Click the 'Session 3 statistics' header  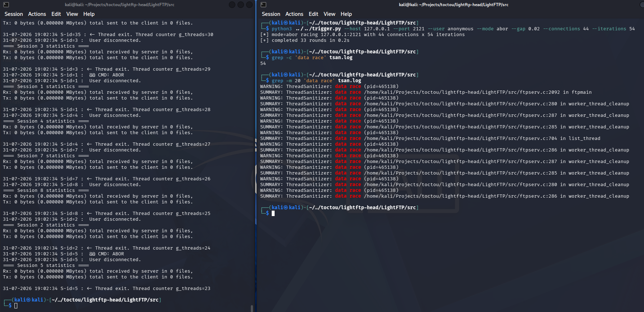pos(46,46)
